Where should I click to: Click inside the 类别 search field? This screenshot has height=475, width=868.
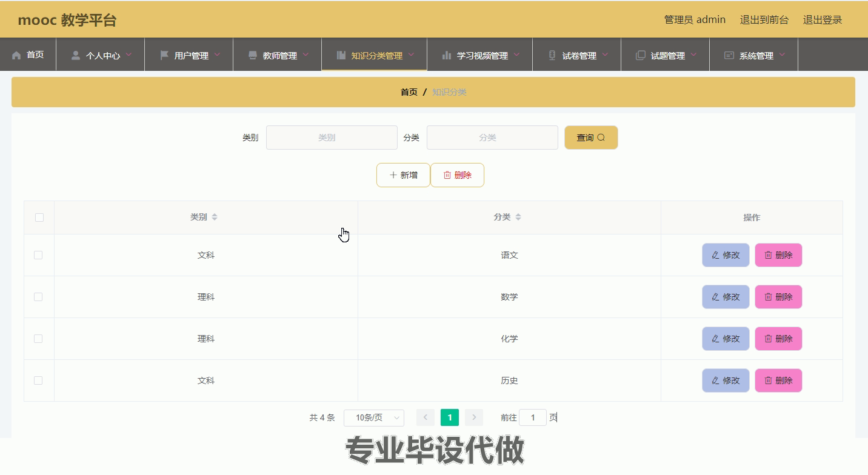[x=332, y=138]
